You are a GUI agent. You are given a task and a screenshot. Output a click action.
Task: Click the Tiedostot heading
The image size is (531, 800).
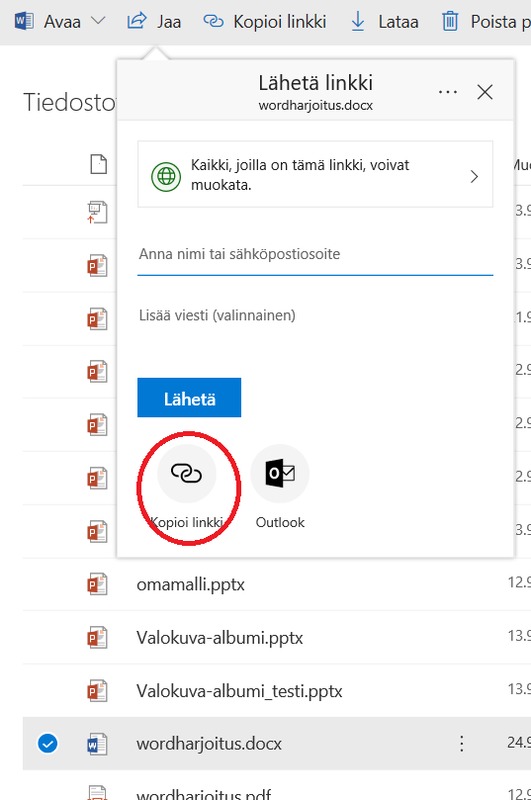point(70,102)
